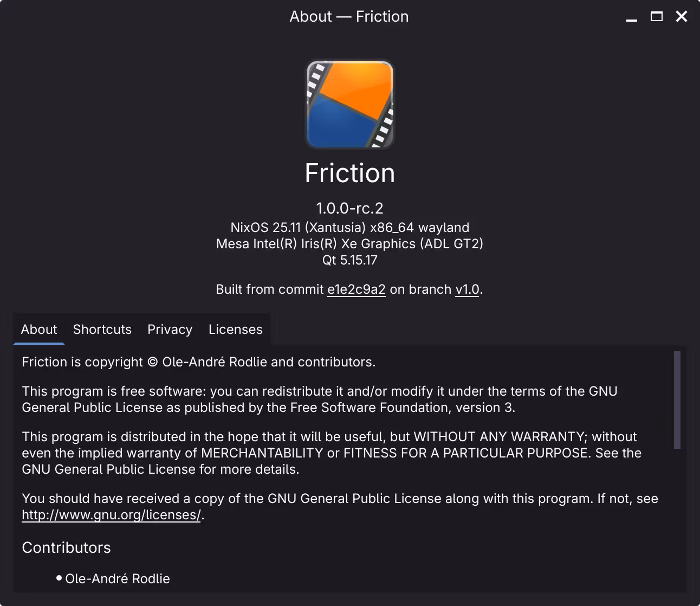Visit http://www.gnu.org/licenses/ link

click(111, 515)
